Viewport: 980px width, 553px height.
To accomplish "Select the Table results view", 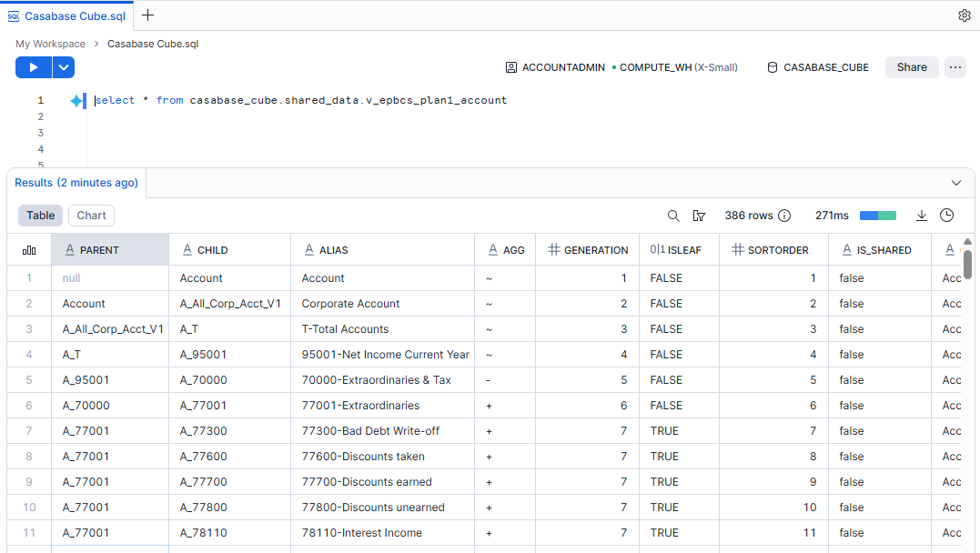I will [x=40, y=216].
